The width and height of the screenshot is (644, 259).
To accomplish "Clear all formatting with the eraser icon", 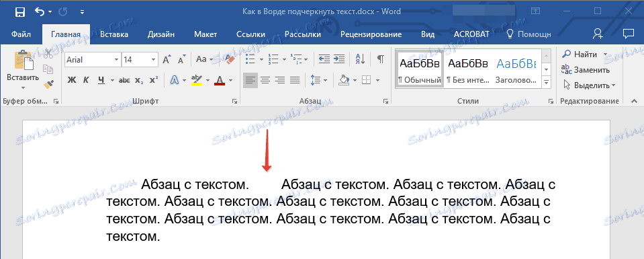I will pyautogui.click(x=229, y=59).
